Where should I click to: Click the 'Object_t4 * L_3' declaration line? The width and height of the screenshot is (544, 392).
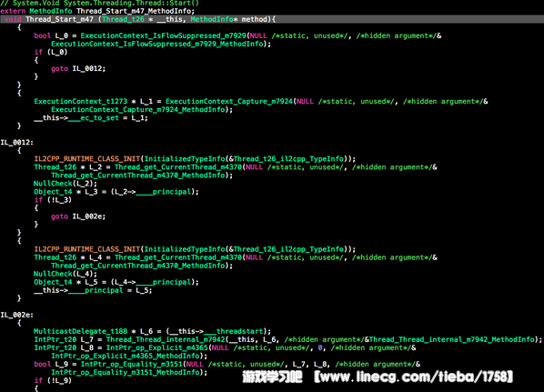(116, 192)
